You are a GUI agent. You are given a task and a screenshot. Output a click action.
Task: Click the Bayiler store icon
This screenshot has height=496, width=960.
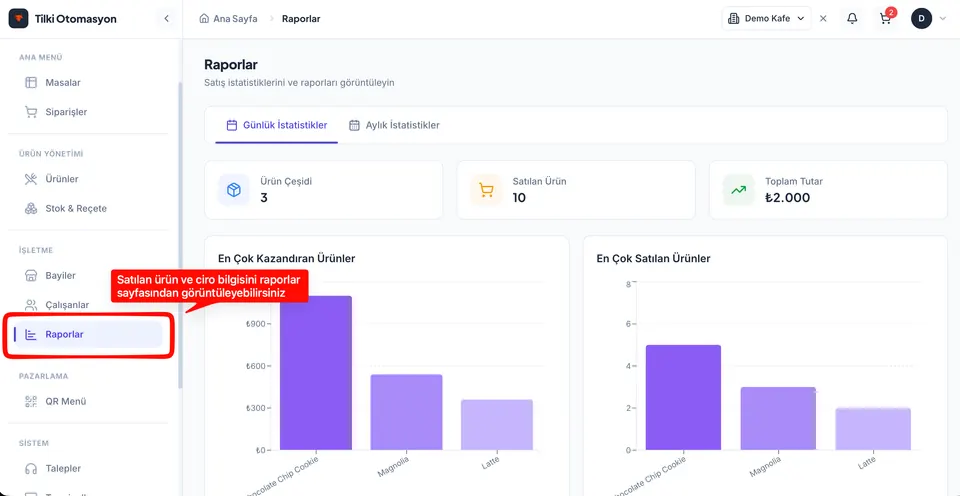pos(31,276)
